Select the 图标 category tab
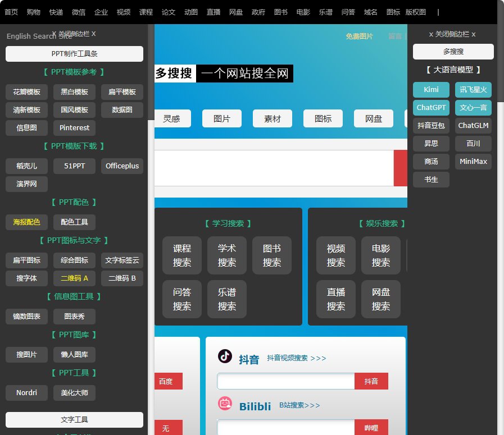The width and height of the screenshot is (504, 435). click(323, 119)
